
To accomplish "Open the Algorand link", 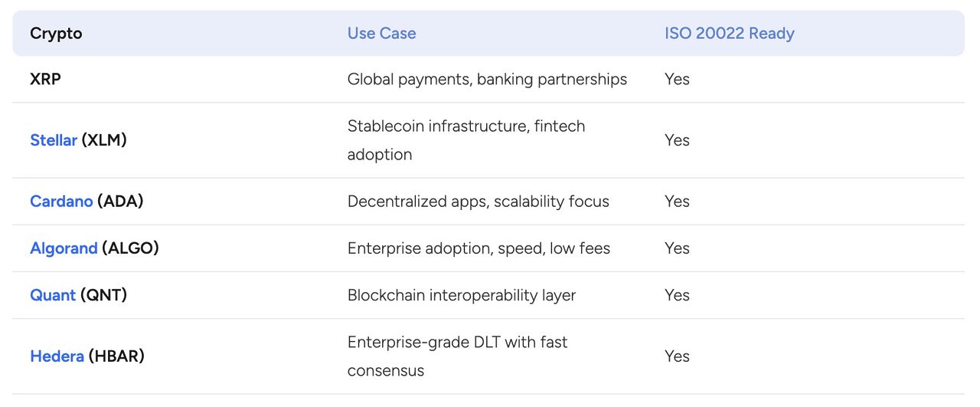I will pyautogui.click(x=64, y=248).
